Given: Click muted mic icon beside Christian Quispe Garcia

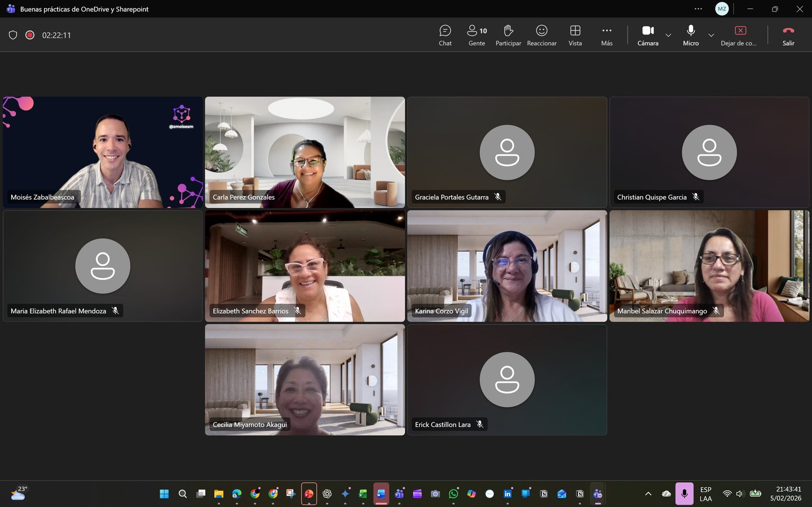Looking at the screenshot, I should [696, 197].
